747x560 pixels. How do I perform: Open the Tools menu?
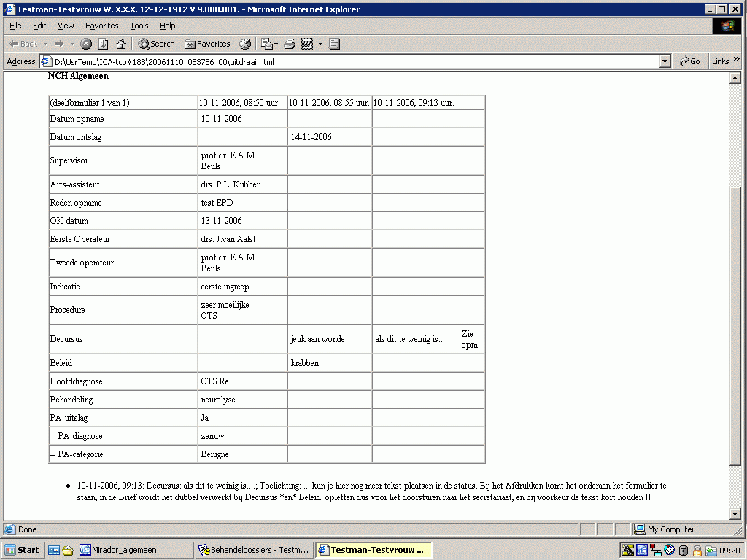139,26
